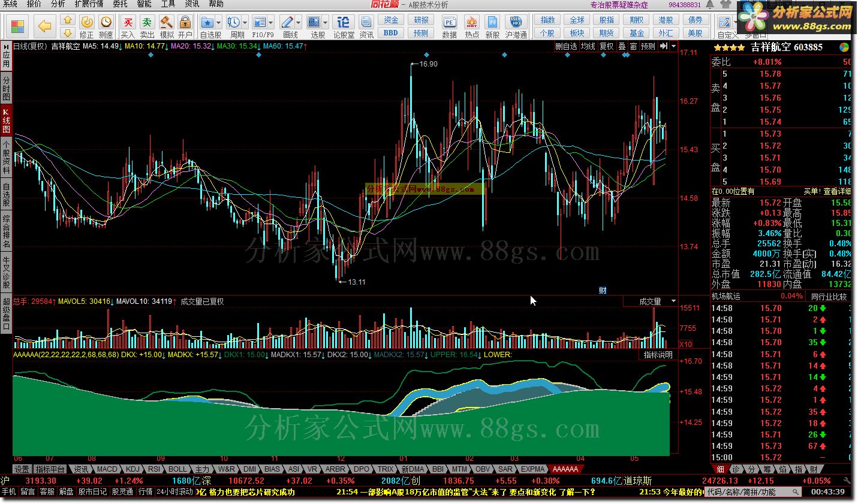Screen dimensions: 858x504
Task: Toggle the 均线 moving average display
Action: (588, 46)
